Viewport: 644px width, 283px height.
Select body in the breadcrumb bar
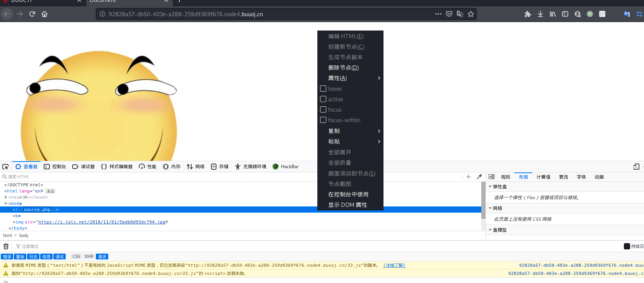[x=24, y=235]
